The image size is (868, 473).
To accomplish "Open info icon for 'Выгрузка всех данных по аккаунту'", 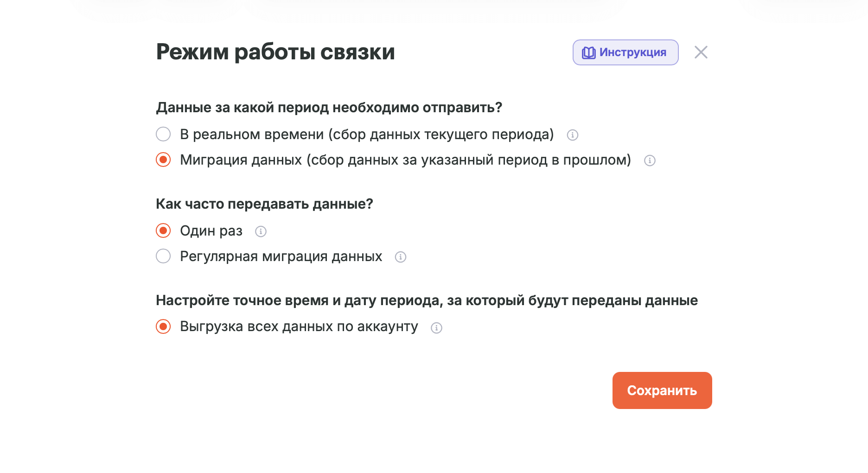I will [x=436, y=328].
